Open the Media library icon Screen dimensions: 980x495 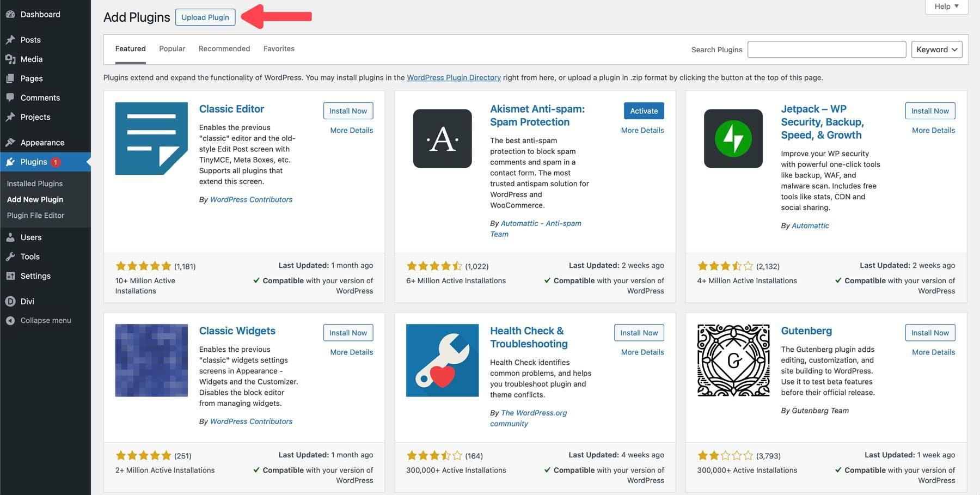[10, 59]
